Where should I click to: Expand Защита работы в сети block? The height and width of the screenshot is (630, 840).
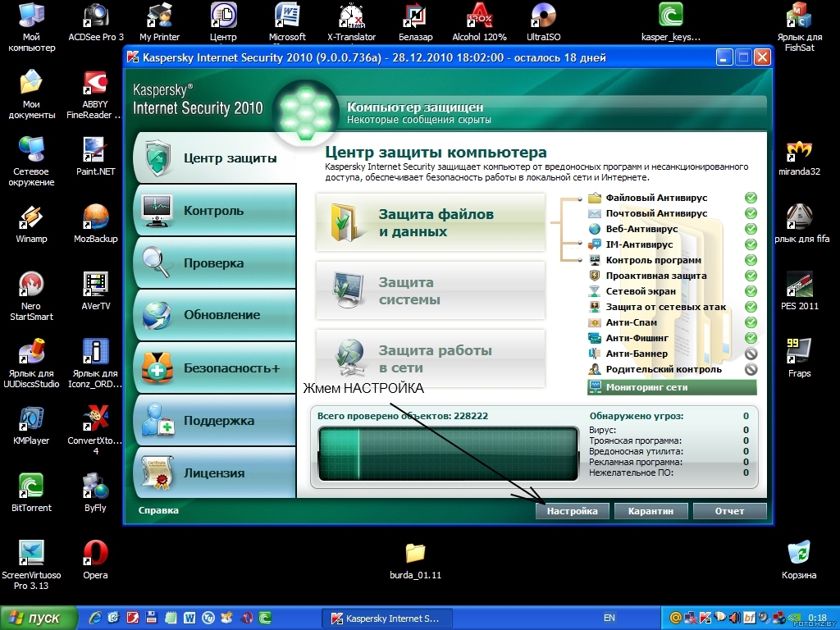430,359
